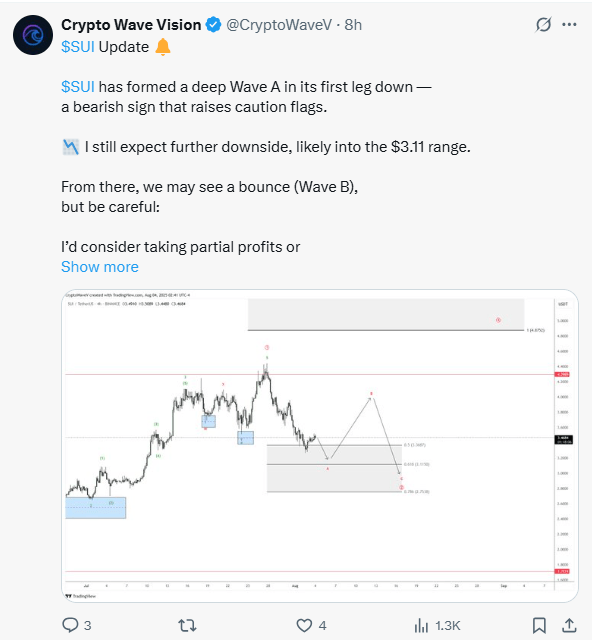Click the reply speech bubble icon
This screenshot has width=592, height=640.
pos(70,625)
